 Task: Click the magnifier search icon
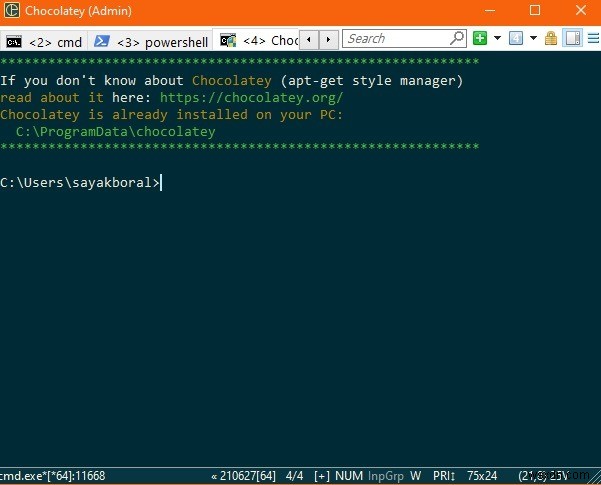point(457,38)
